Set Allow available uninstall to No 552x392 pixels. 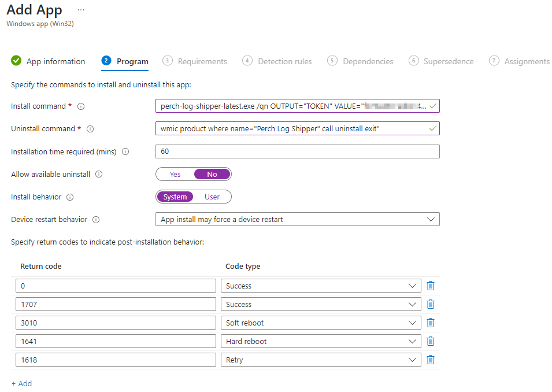(212, 174)
